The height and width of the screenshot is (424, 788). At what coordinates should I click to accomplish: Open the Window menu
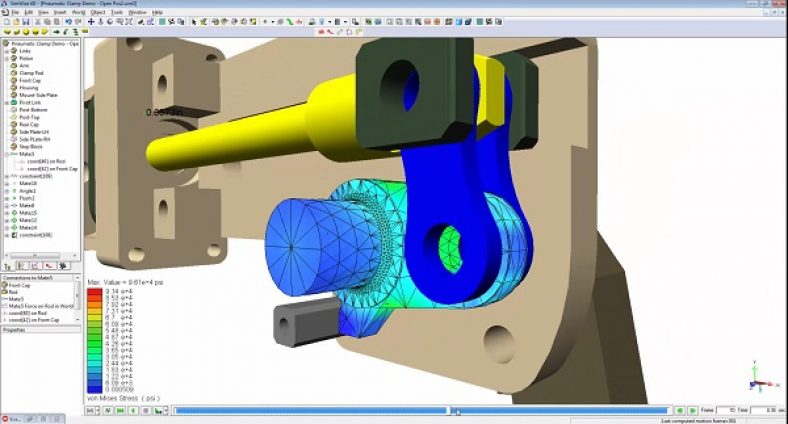click(x=137, y=12)
